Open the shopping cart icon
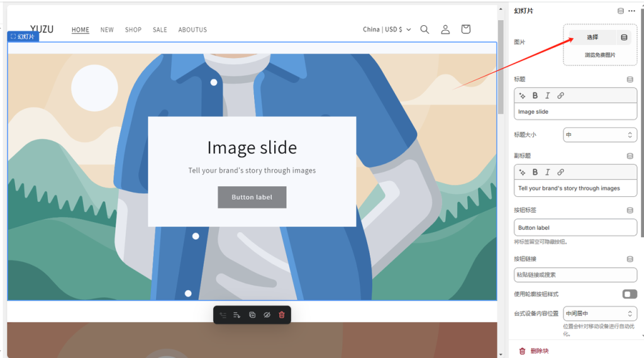The height and width of the screenshot is (358, 644). (x=465, y=30)
